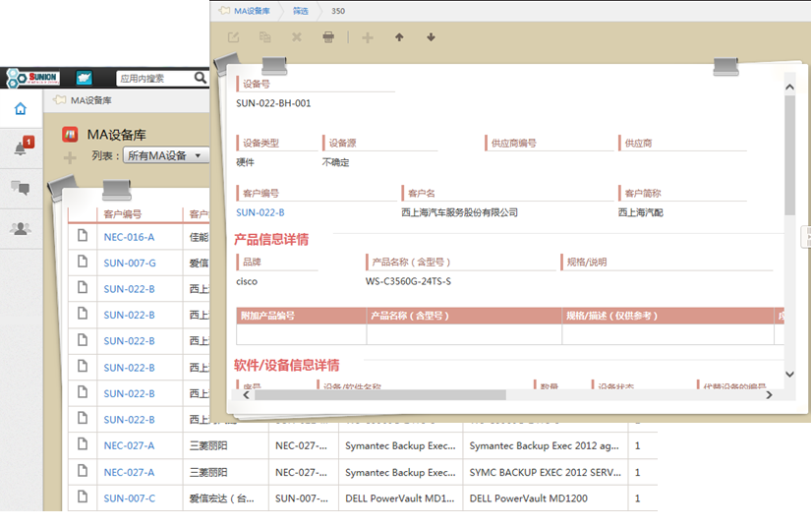Image resolution: width=812 pixels, height=527 pixels.
Task: Click the 应用内搜索 search field
Action: [154, 79]
